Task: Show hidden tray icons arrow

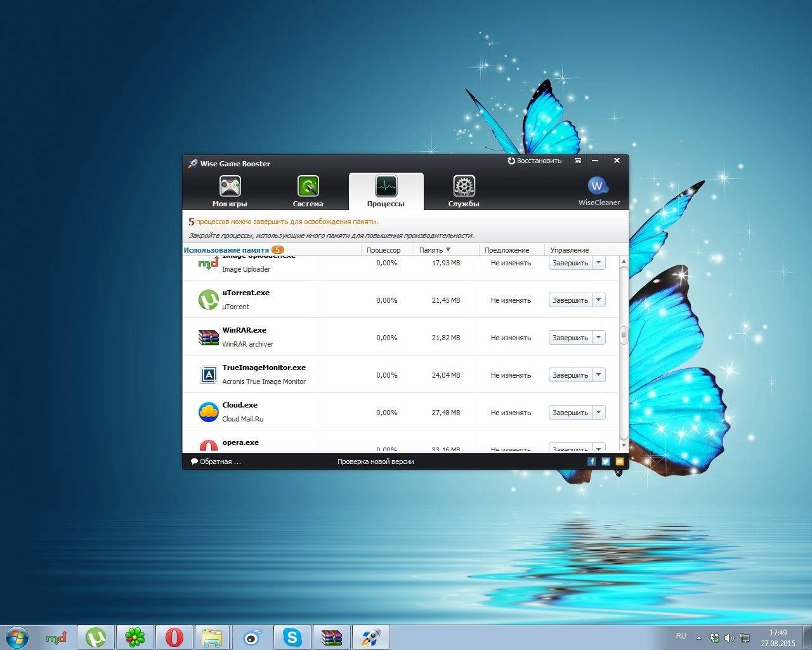Action: coord(699,638)
